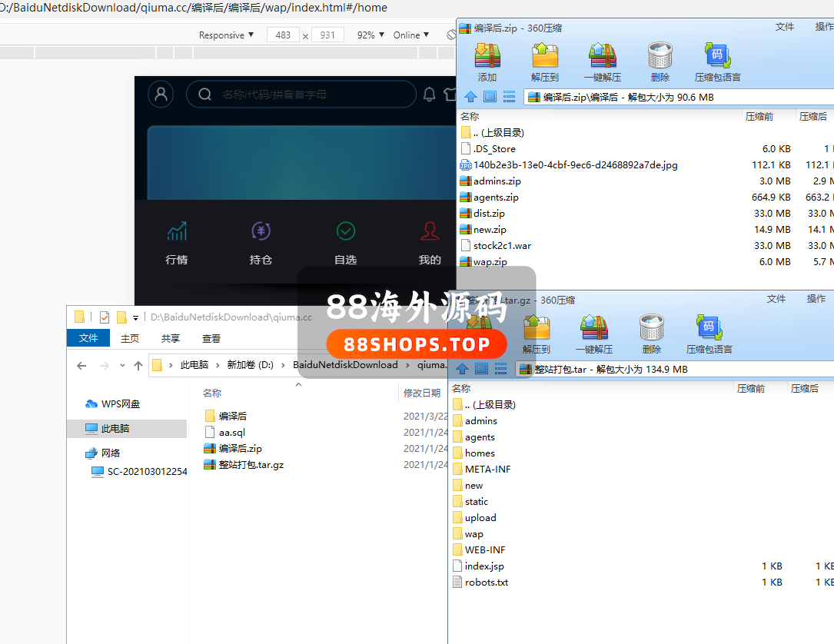Open the 文件 tab in File Explorer
Screen dimensions: 834x644
(x=88, y=338)
